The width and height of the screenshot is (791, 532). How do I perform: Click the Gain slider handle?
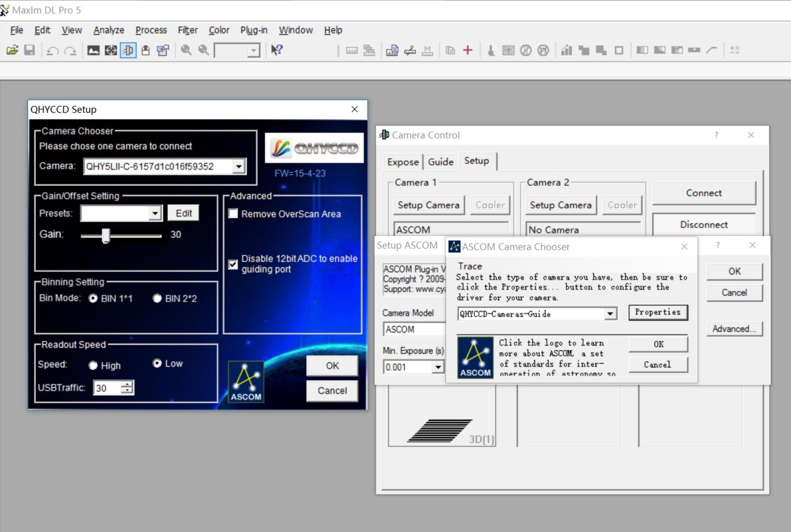coord(106,235)
